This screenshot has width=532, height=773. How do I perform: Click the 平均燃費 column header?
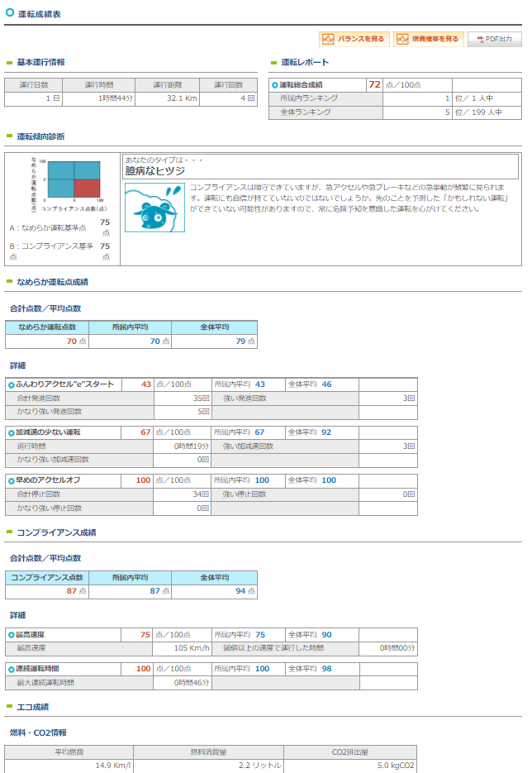pyautogui.click(x=69, y=752)
